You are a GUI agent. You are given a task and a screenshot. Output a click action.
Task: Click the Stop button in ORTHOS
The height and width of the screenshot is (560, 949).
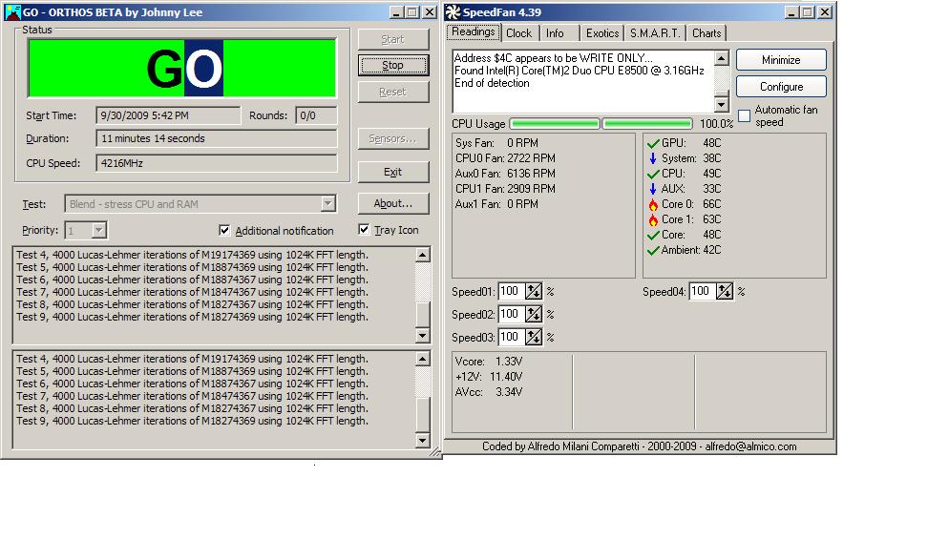tap(392, 65)
